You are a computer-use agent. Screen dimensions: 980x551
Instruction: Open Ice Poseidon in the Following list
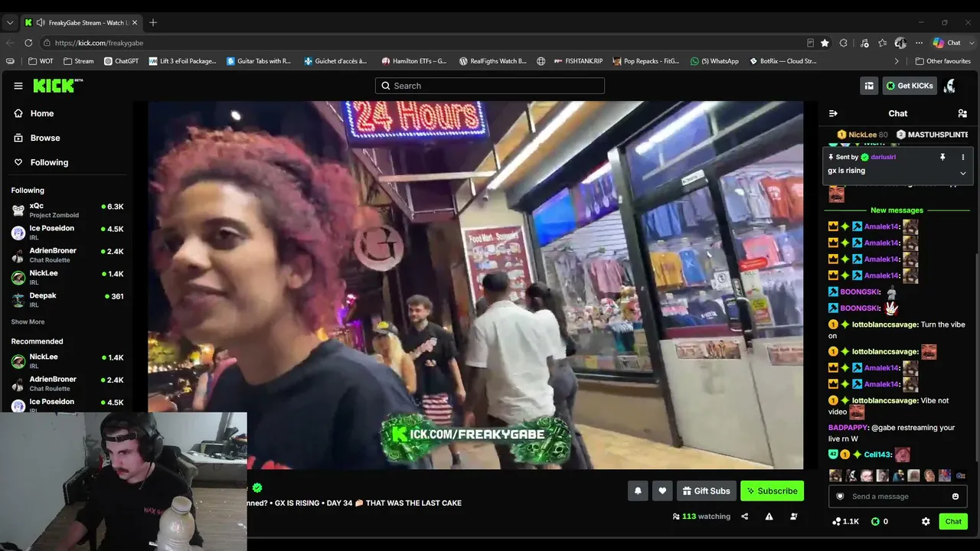(67, 233)
